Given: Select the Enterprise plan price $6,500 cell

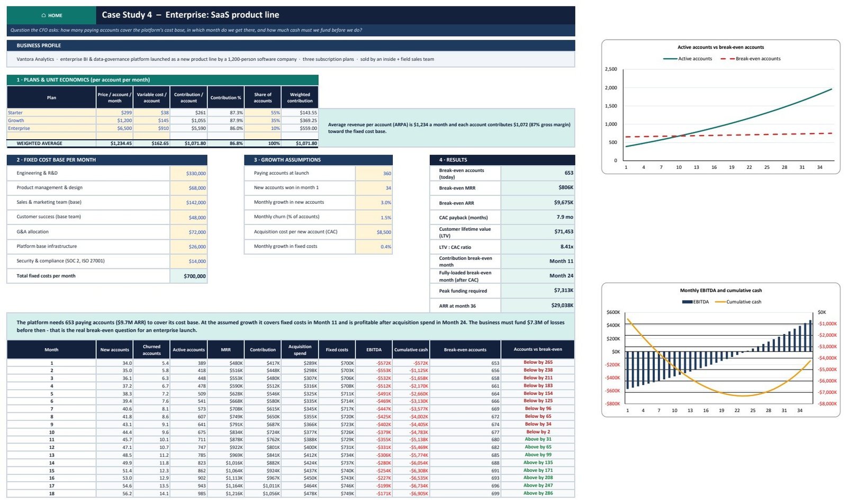Looking at the screenshot, I should click(x=114, y=129).
